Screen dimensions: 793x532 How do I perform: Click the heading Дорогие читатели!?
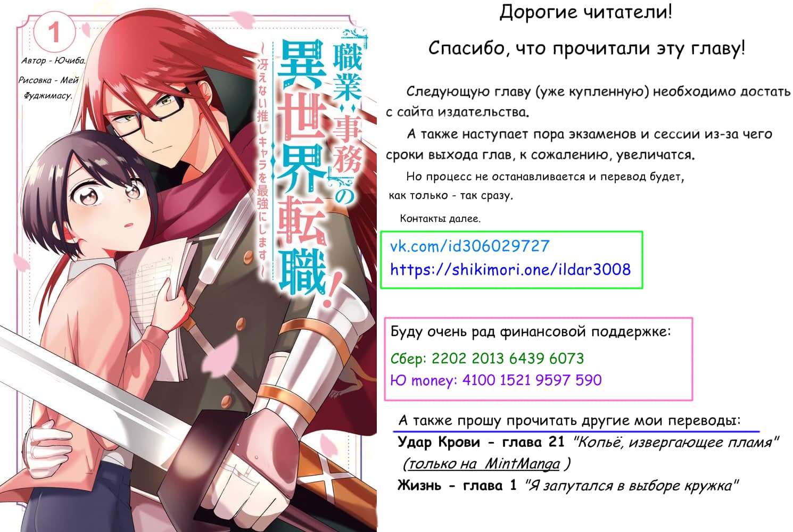586,12
